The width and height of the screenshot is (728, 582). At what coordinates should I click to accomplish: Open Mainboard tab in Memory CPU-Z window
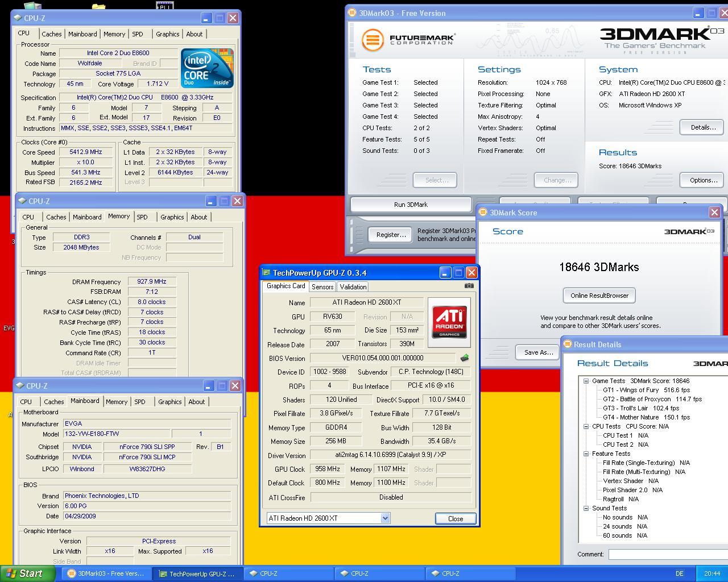(x=87, y=217)
